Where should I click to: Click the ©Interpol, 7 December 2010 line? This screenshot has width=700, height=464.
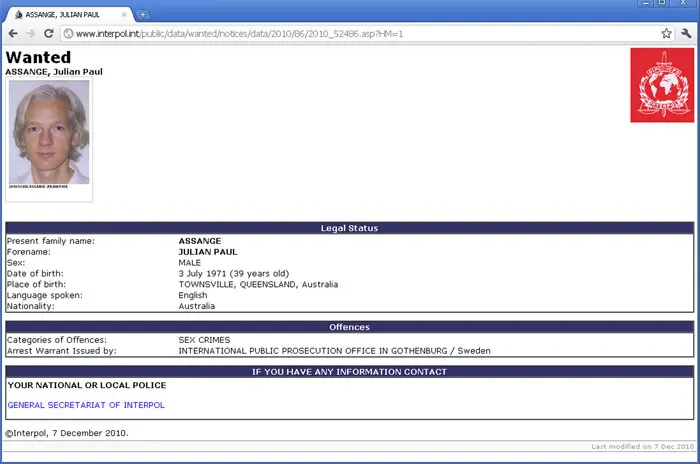(67, 433)
